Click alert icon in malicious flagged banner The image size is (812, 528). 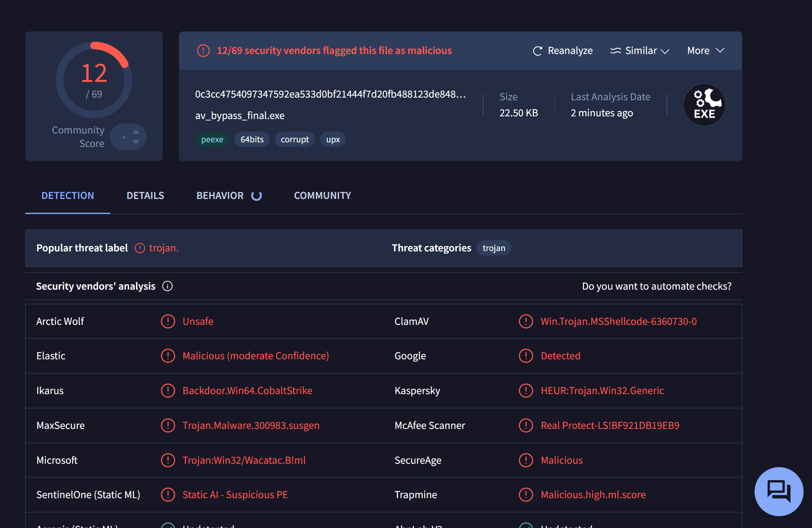pos(203,51)
